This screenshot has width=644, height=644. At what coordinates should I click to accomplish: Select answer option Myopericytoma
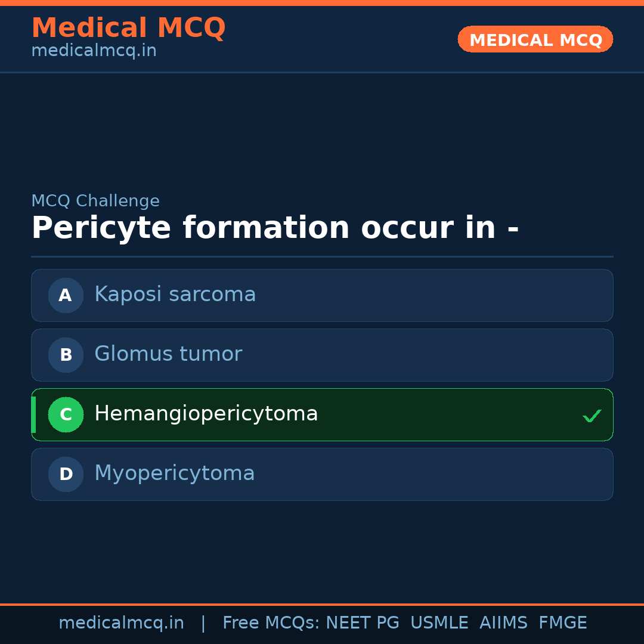322,474
